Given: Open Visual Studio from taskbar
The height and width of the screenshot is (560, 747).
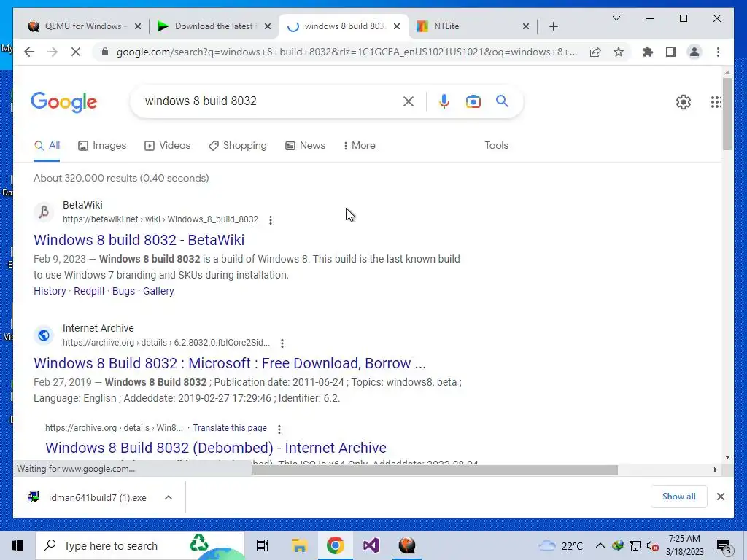Looking at the screenshot, I should [371, 545].
